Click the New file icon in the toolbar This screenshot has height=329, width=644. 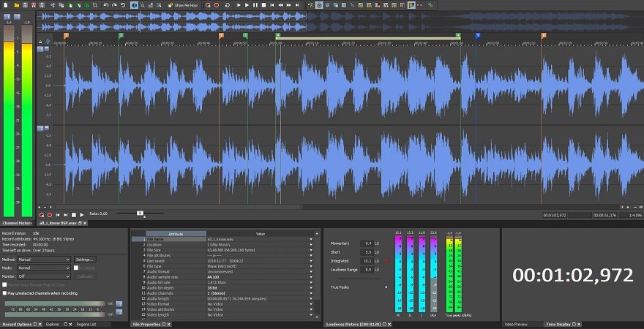[x=6, y=5]
